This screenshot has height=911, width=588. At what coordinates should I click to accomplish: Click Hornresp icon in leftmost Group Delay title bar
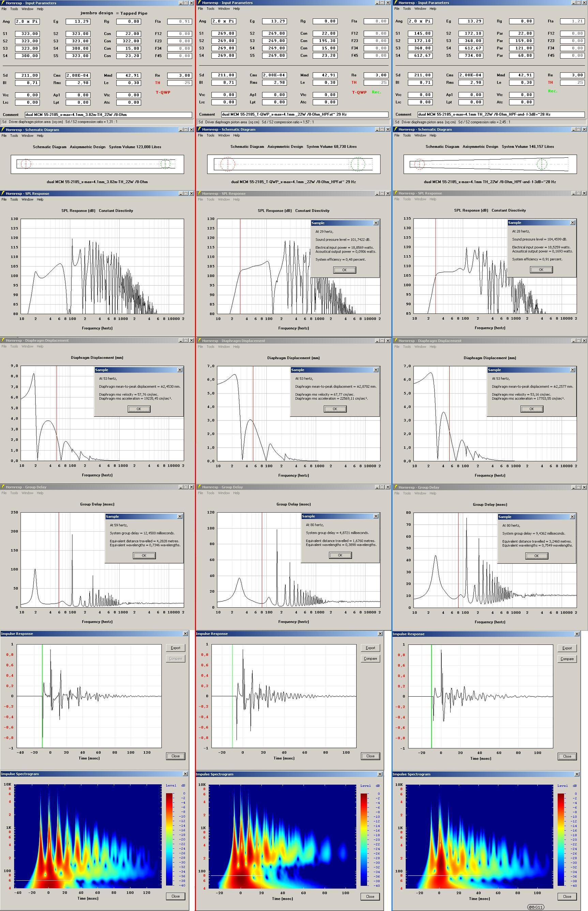(3, 487)
